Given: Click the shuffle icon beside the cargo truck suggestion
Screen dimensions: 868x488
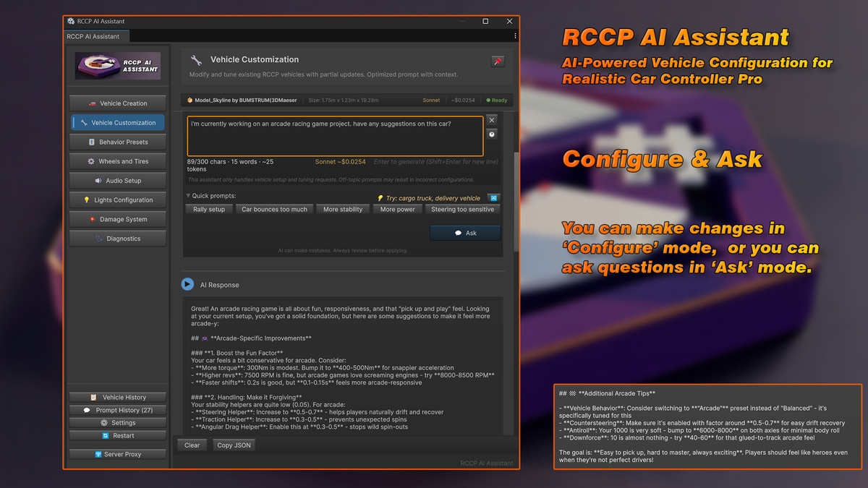Looking at the screenshot, I should coord(493,197).
